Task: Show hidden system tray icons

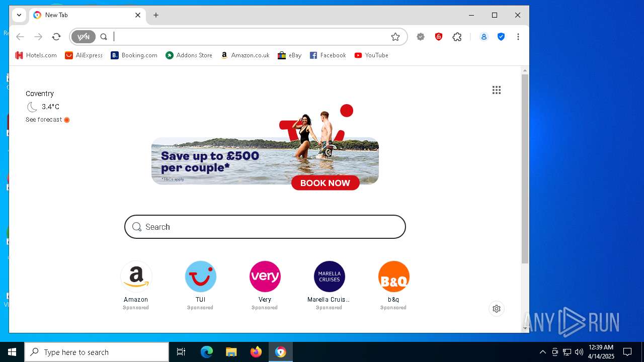Action: (x=542, y=352)
